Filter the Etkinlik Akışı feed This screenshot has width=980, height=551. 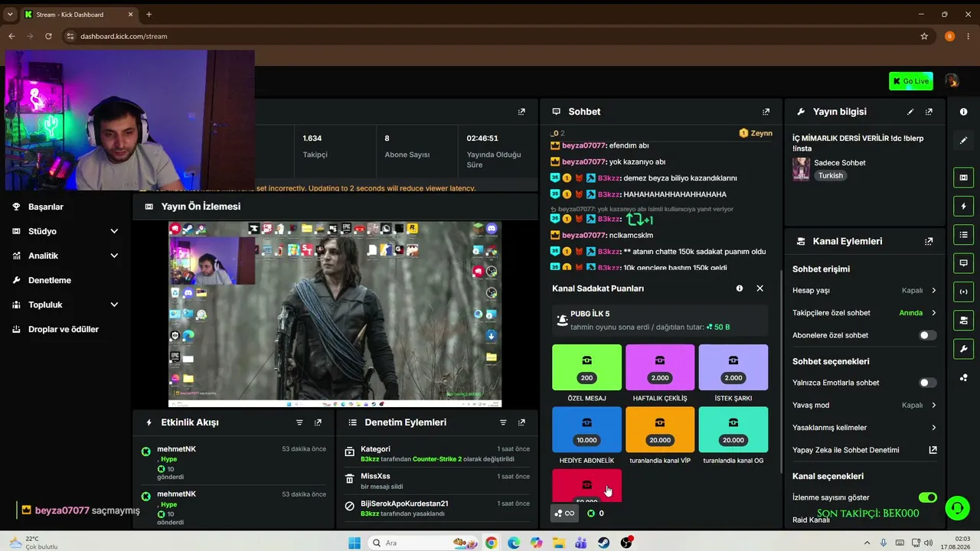pyautogui.click(x=299, y=422)
